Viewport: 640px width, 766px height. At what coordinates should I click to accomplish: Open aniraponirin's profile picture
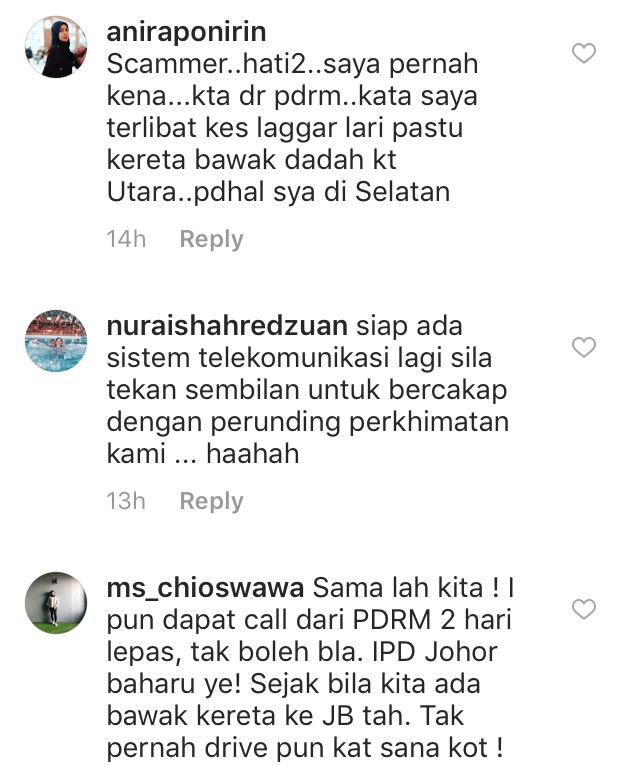(x=56, y=47)
